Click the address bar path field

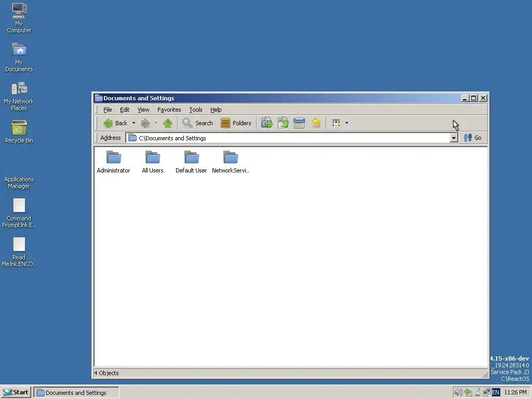[x=288, y=138]
